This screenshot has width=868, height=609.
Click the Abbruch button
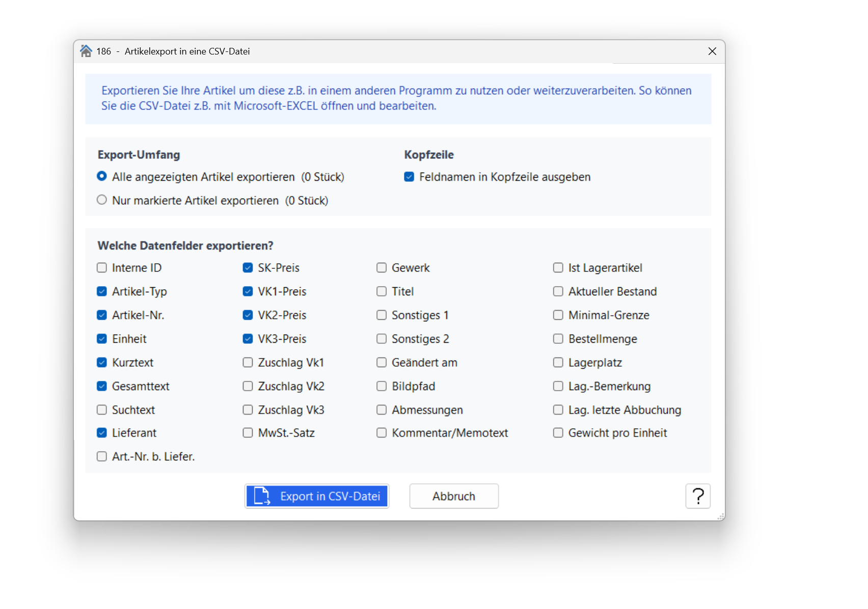coord(454,496)
